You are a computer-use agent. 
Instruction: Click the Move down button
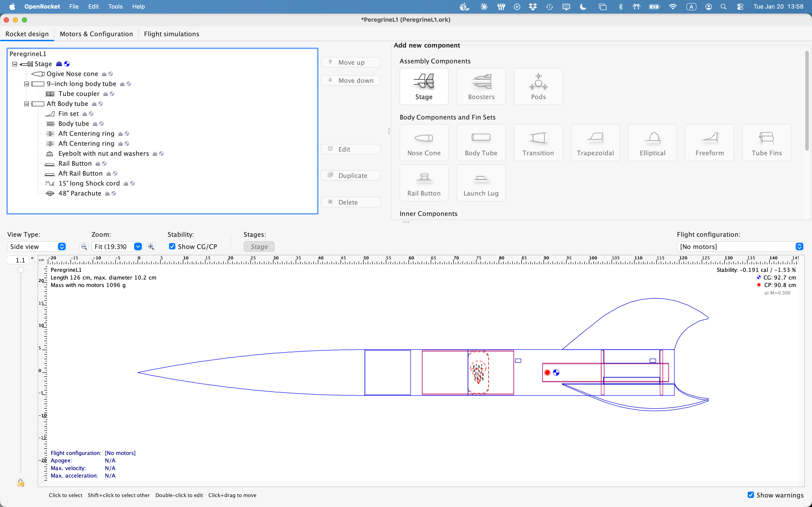[351, 80]
